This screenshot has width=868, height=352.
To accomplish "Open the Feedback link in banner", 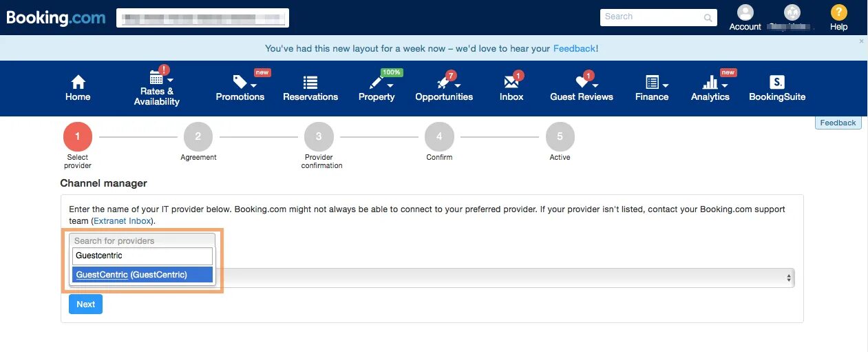I will click(x=574, y=49).
